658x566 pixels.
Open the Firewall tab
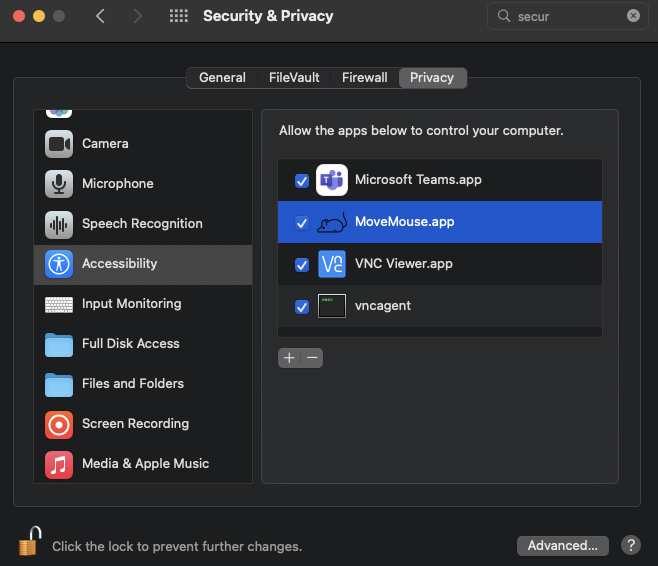[x=364, y=78]
